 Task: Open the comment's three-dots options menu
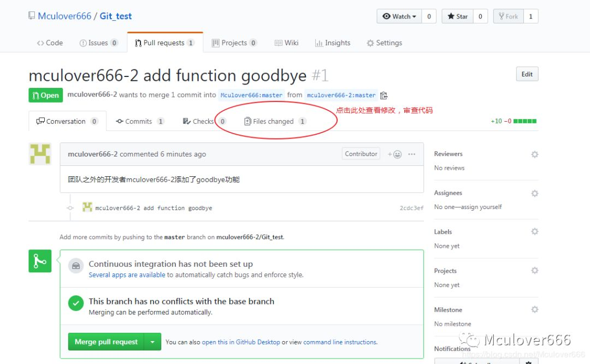click(412, 154)
